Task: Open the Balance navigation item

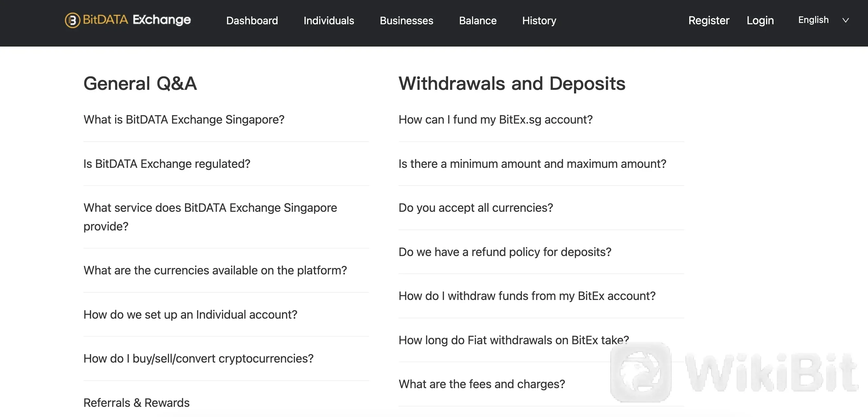Action: click(478, 21)
